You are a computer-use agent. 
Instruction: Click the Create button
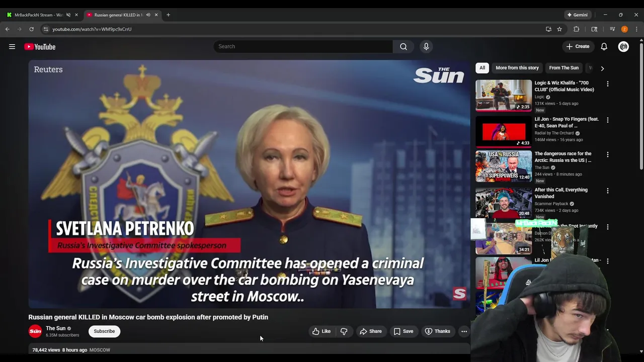[x=578, y=46]
